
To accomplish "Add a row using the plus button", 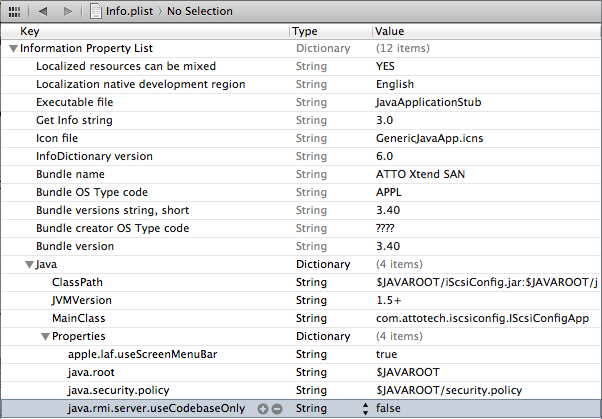I will [x=263, y=409].
